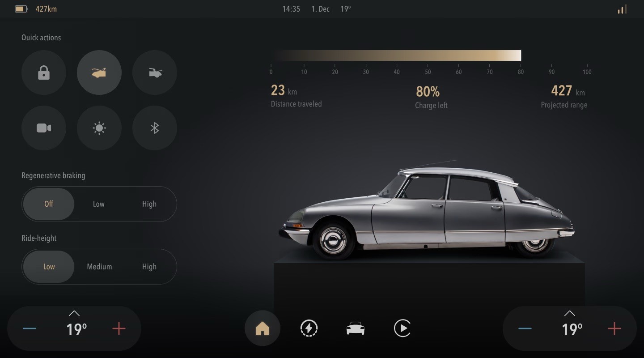The height and width of the screenshot is (358, 644).
Task: Increase right climate temperature with plus
Action: pyautogui.click(x=614, y=329)
